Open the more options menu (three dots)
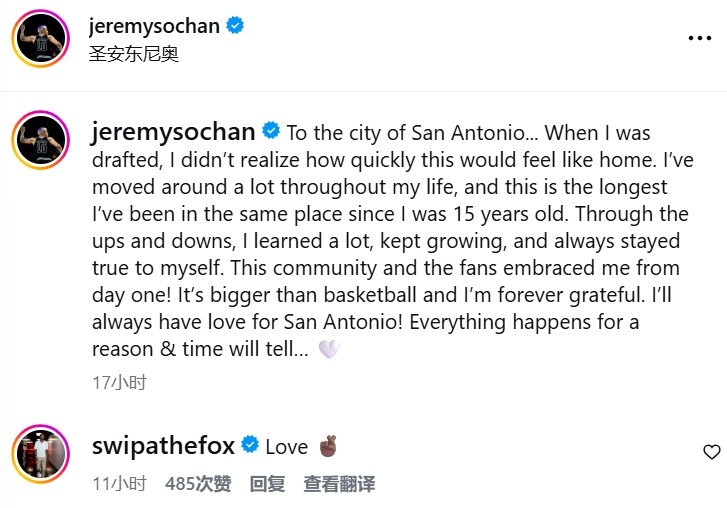Screen dimensions: 727x508 point(700,38)
